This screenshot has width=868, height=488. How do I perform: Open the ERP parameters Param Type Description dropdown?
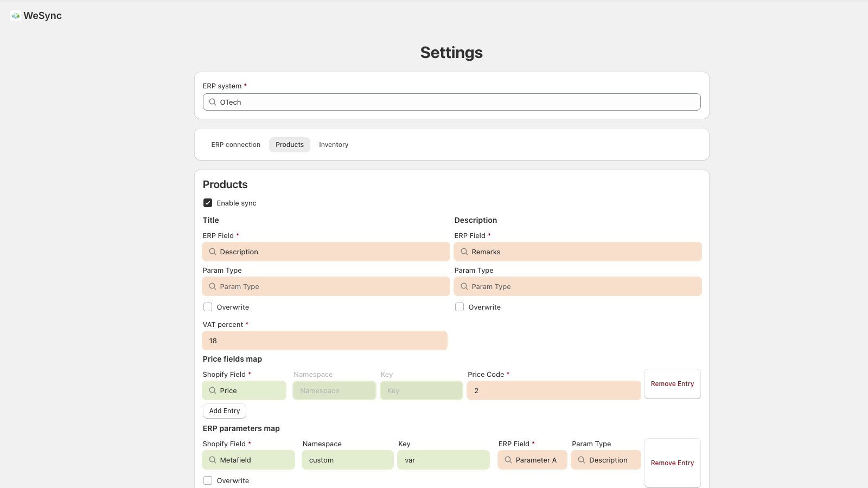pyautogui.click(x=606, y=460)
